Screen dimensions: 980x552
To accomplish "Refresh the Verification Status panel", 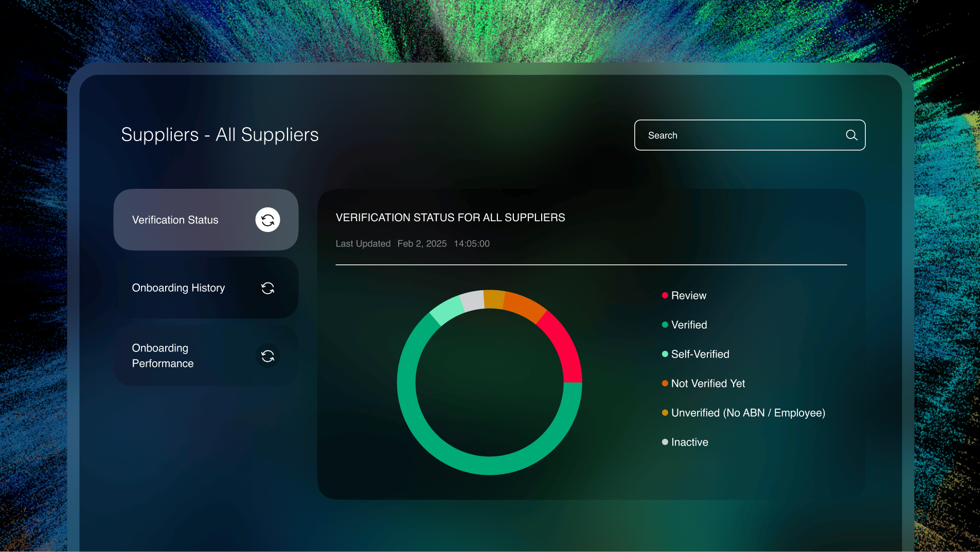I will pyautogui.click(x=268, y=220).
